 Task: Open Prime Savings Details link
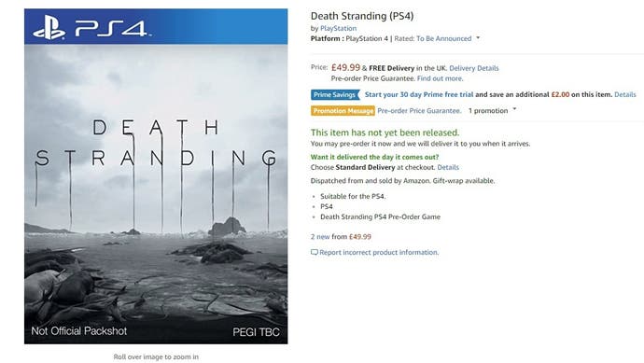pyautogui.click(x=625, y=94)
